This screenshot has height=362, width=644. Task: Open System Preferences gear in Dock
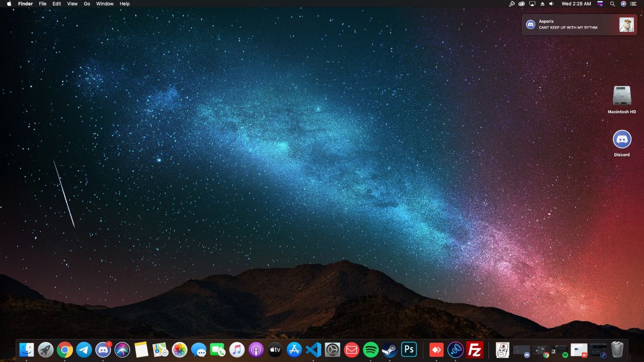click(x=333, y=349)
